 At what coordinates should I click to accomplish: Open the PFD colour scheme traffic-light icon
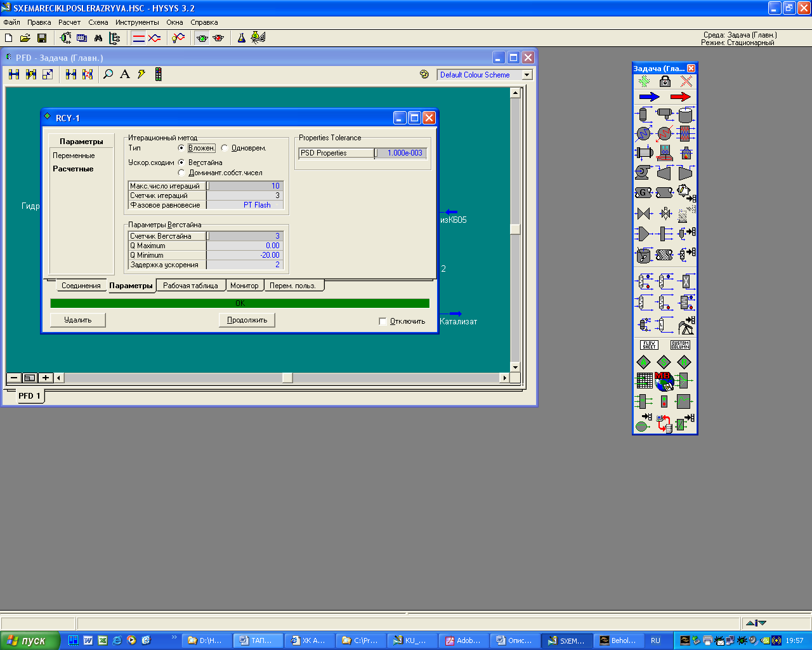click(x=159, y=74)
